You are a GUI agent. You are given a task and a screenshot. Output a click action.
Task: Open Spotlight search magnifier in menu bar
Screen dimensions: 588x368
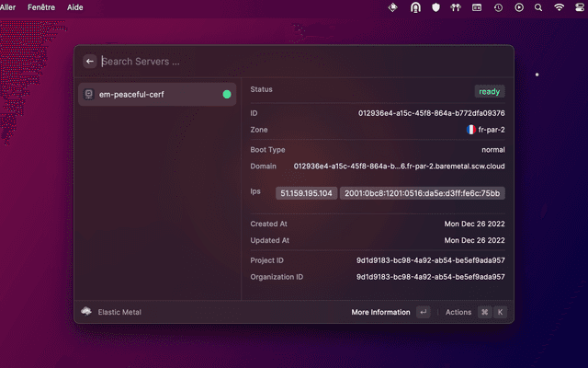(x=537, y=7)
